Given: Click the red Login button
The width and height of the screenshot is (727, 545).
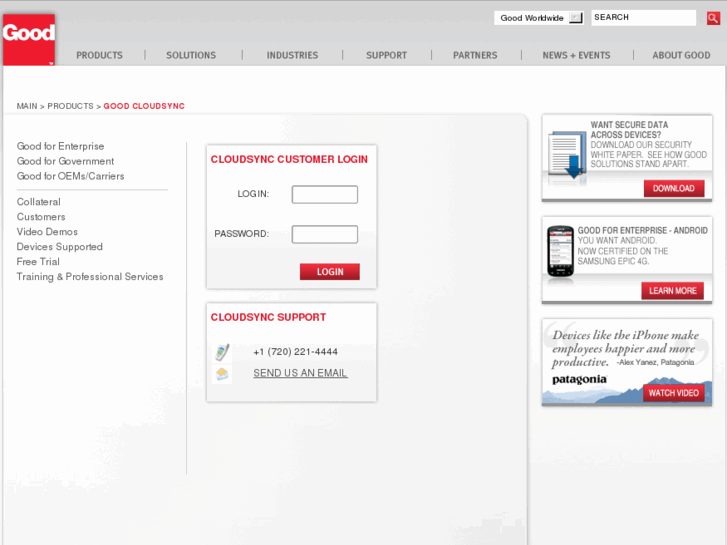Looking at the screenshot, I should (x=330, y=272).
